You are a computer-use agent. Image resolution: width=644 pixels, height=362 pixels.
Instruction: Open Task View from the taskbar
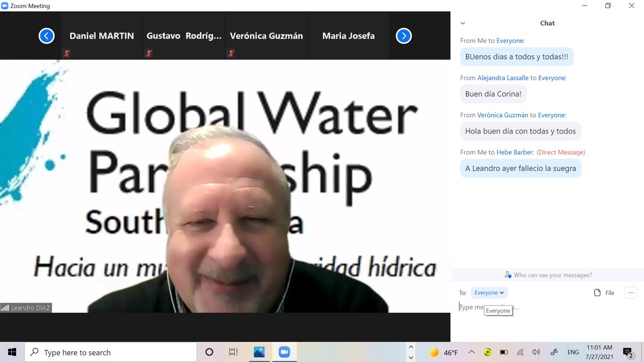coord(233,352)
